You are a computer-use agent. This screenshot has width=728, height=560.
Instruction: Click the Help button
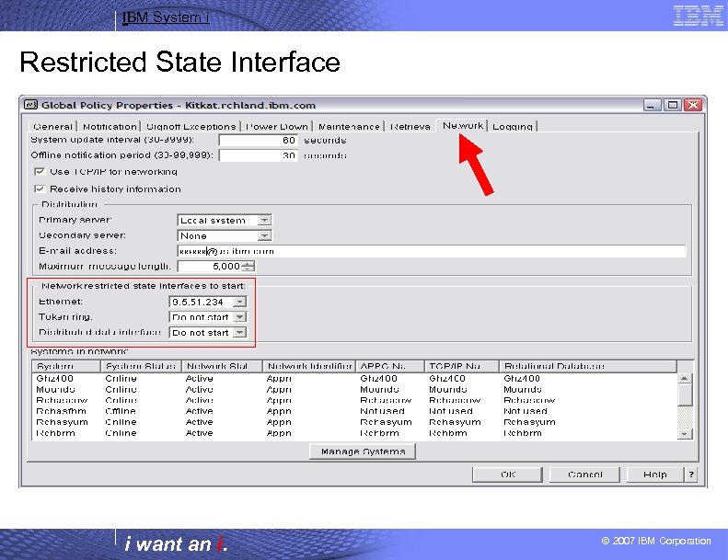tap(655, 474)
